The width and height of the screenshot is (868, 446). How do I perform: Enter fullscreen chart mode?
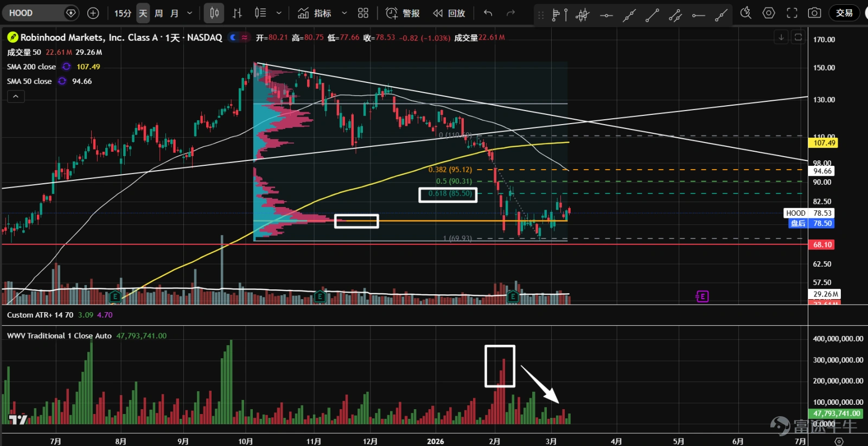pos(792,13)
